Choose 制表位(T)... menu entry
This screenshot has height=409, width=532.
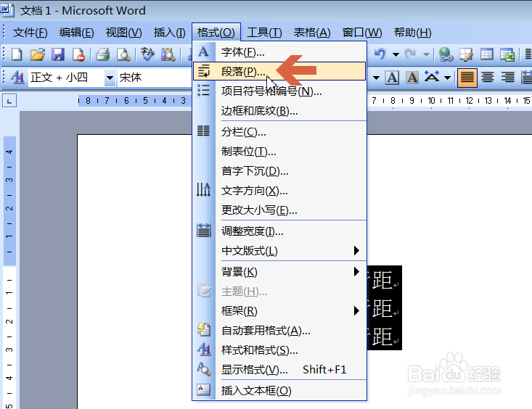279,152
